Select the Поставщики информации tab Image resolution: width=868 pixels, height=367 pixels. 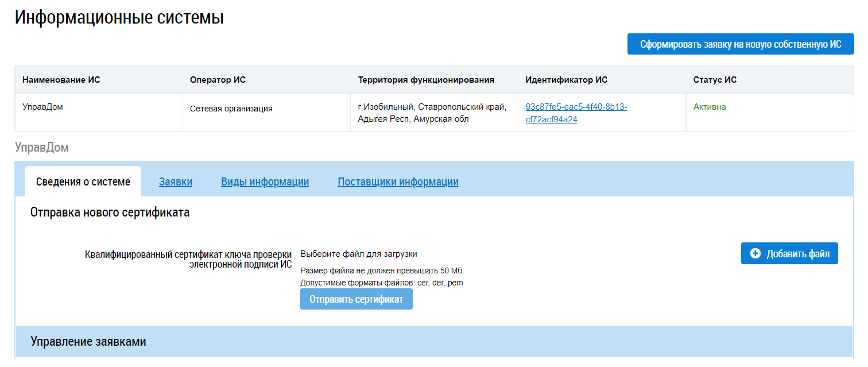[398, 182]
